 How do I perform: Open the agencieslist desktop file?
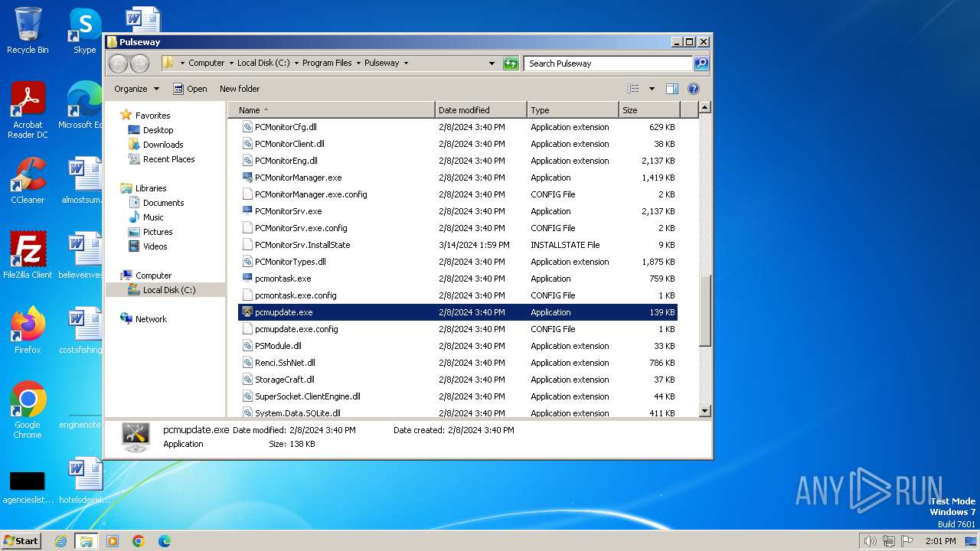pyautogui.click(x=28, y=487)
